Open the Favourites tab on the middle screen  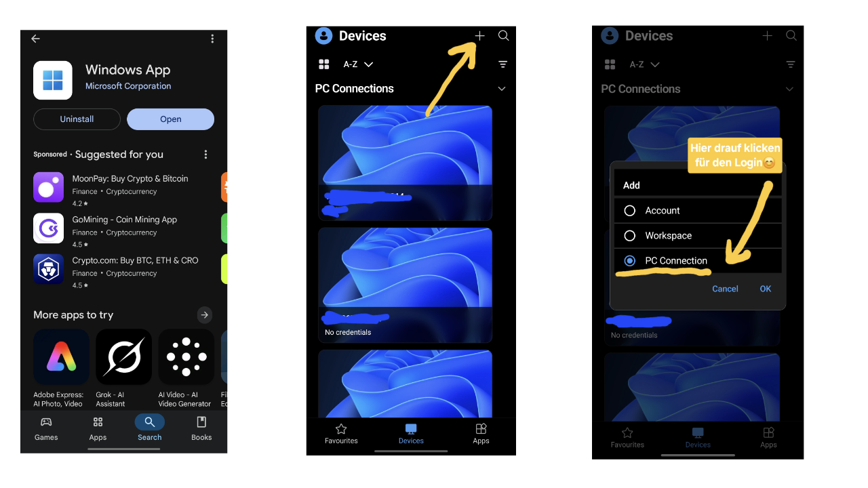[341, 433]
